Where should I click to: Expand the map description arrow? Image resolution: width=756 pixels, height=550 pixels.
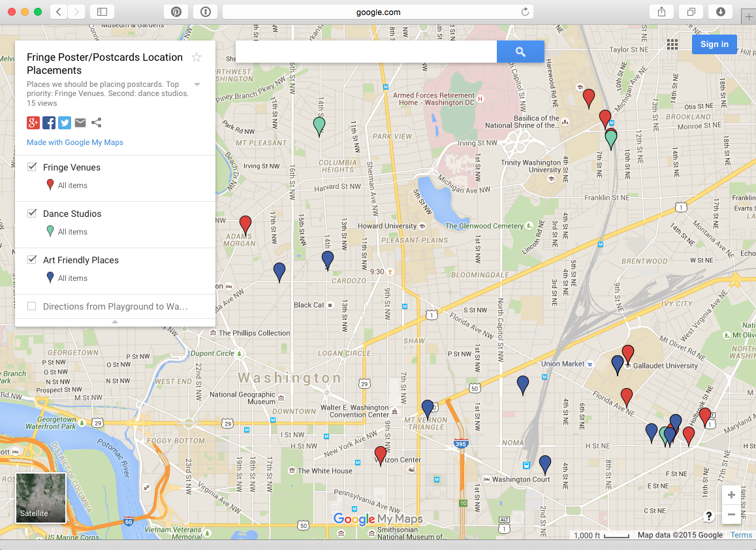[197, 84]
